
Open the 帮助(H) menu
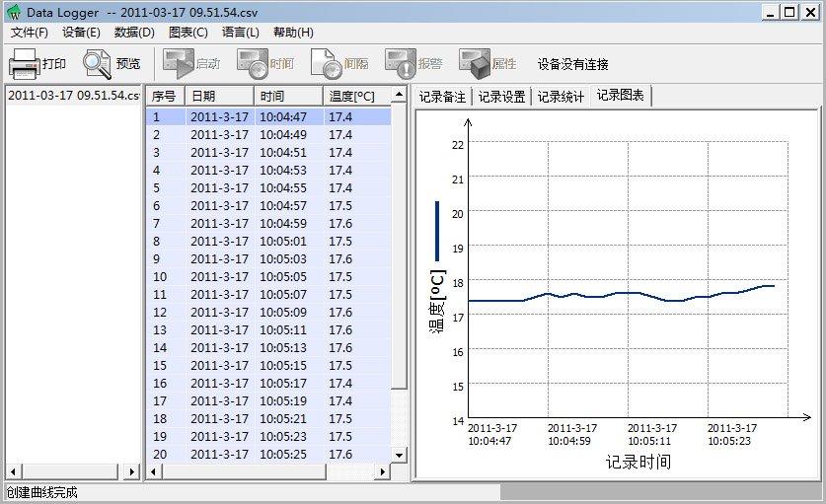293,33
